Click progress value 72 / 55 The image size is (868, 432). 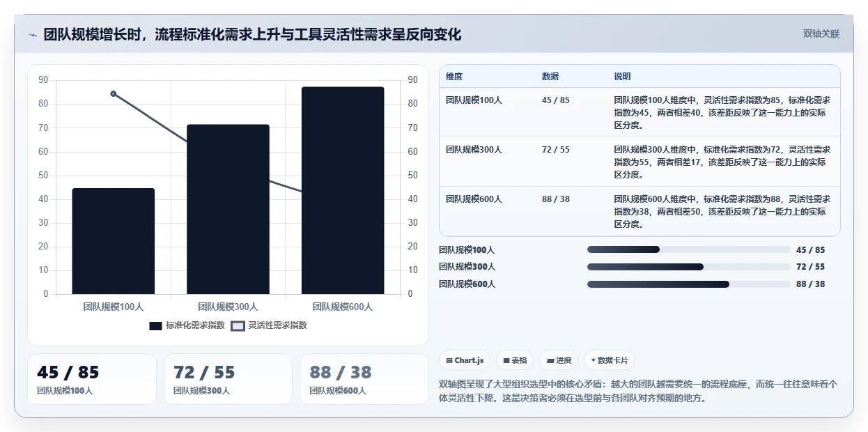pyautogui.click(x=810, y=267)
